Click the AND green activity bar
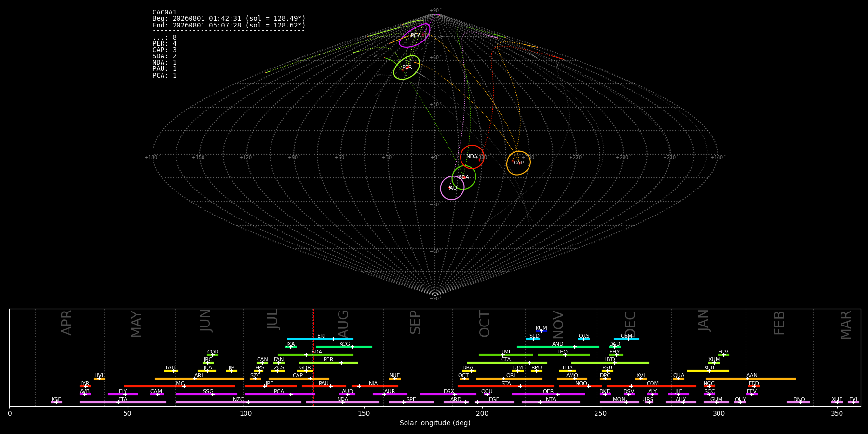The image size is (868, 434). (558, 347)
